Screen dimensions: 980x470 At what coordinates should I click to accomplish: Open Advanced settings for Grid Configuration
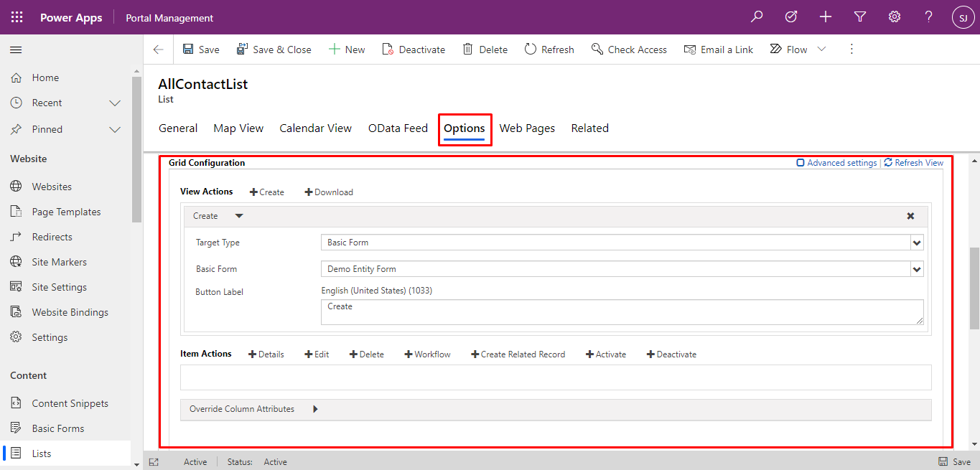(836, 162)
